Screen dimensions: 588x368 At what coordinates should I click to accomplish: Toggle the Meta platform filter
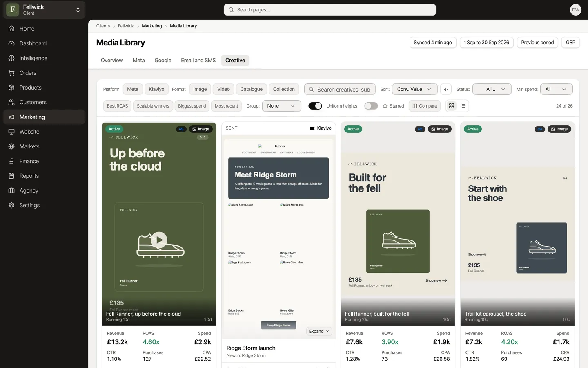tap(133, 89)
